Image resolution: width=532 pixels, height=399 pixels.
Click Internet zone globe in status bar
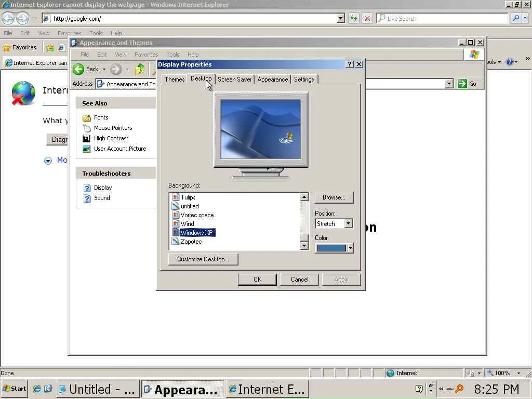click(x=391, y=373)
